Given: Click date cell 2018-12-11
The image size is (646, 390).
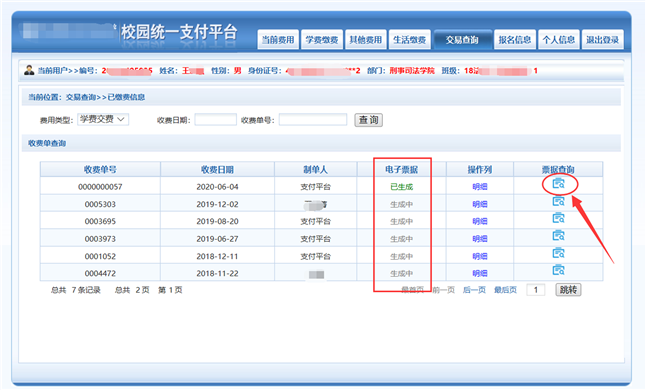Looking at the screenshot, I should [217, 256].
